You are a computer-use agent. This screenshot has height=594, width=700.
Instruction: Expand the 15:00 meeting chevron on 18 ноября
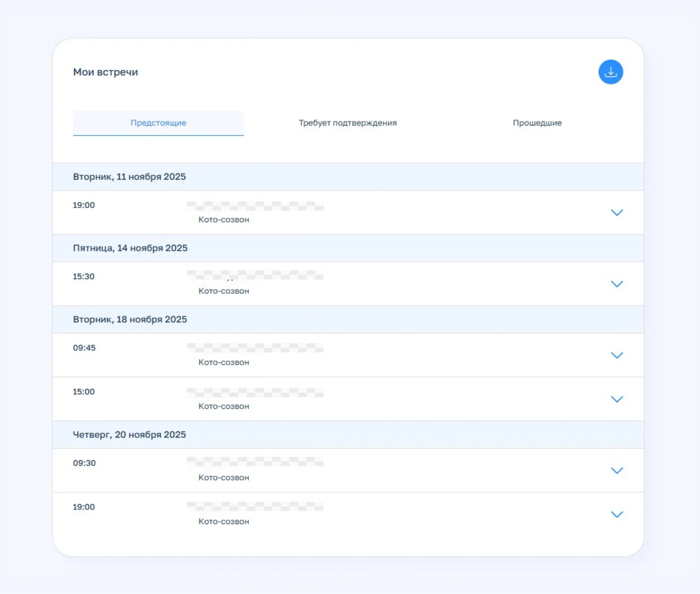617,399
